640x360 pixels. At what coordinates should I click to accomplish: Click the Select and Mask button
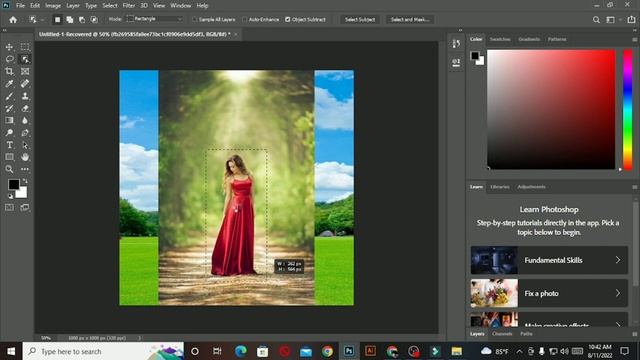pos(410,19)
